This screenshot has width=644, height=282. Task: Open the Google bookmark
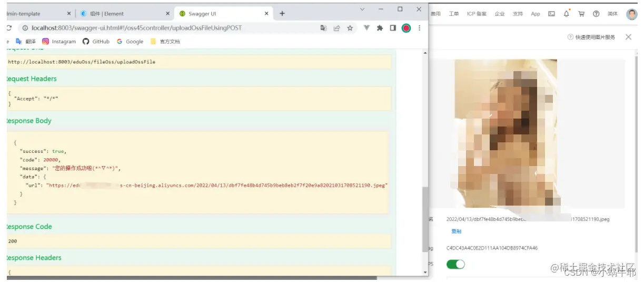(130, 41)
